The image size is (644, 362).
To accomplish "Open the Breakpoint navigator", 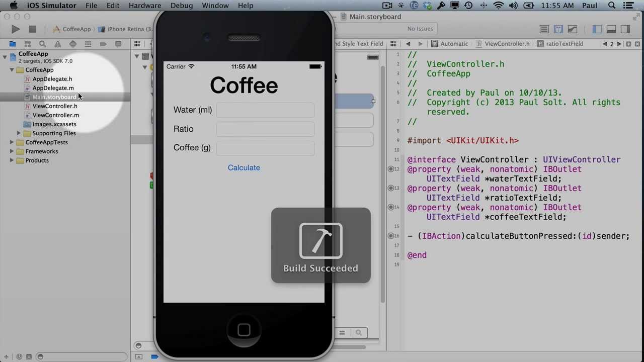I will click(103, 44).
